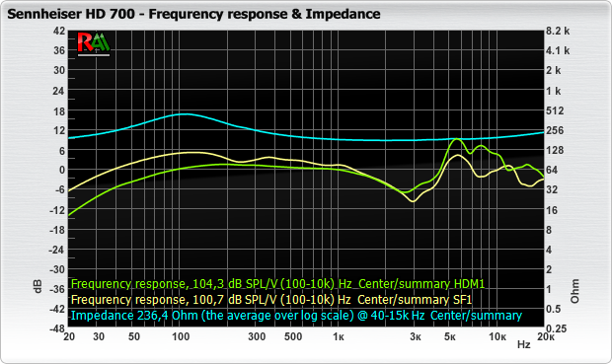This screenshot has height=364, width=612.
Task: Click the 'Ohm' axis unit label
Action: click(574, 291)
